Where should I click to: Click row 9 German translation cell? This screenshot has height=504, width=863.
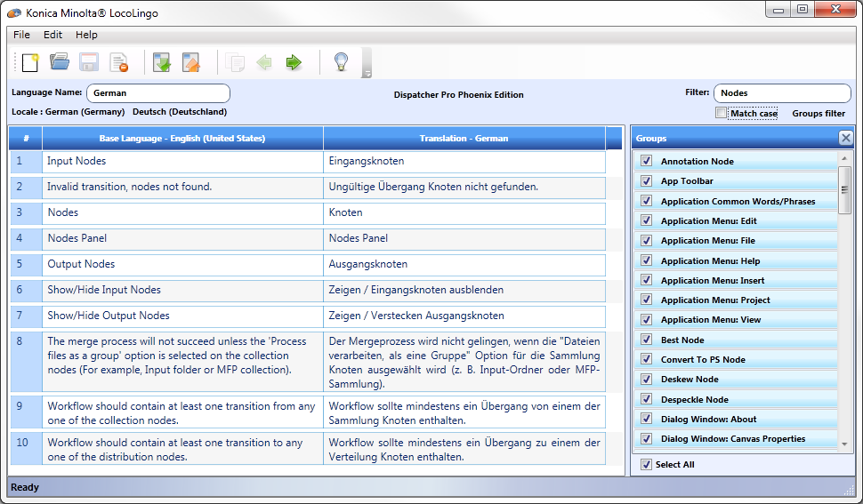click(464, 412)
